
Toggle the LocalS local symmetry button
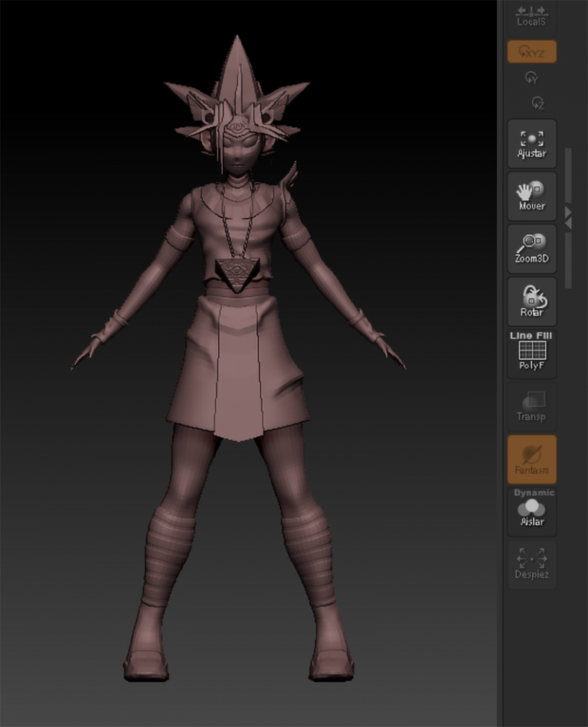531,17
